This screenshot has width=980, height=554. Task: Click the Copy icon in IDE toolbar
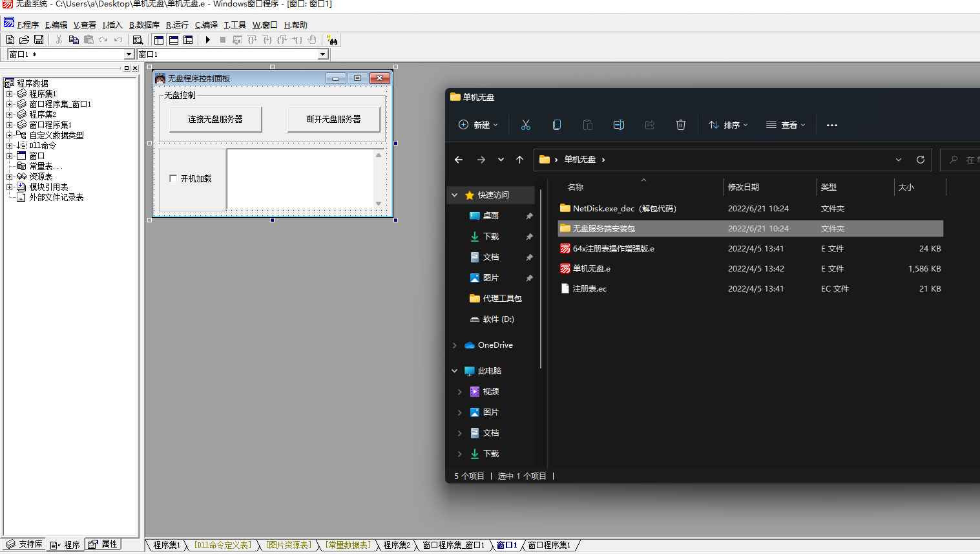[74, 40]
